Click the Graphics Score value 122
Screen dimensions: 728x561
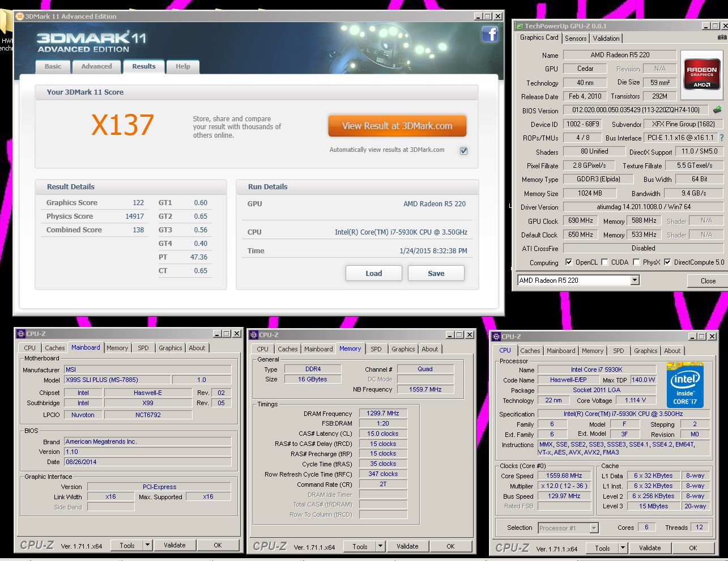[x=138, y=203]
